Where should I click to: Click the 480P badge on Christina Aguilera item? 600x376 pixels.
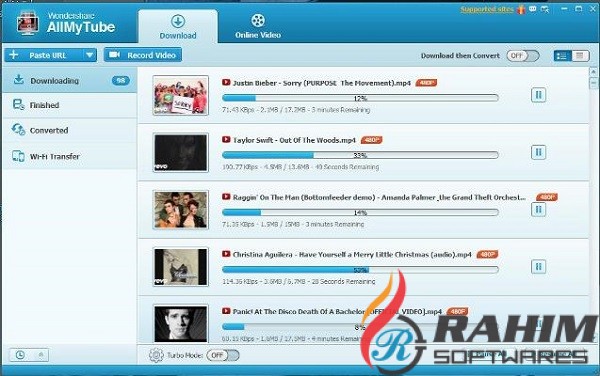487,254
